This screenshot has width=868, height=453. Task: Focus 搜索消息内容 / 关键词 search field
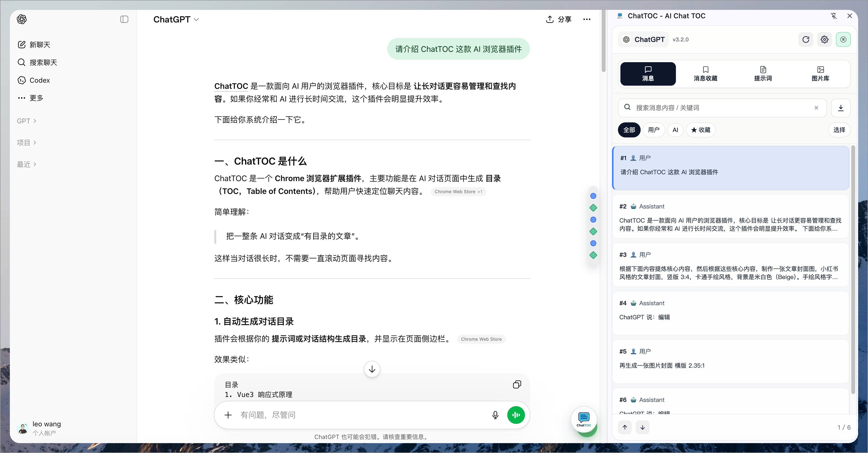[x=722, y=108]
